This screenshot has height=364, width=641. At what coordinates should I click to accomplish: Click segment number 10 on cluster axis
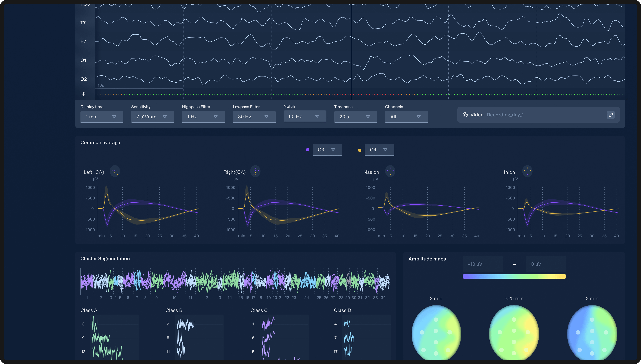pyautogui.click(x=174, y=298)
